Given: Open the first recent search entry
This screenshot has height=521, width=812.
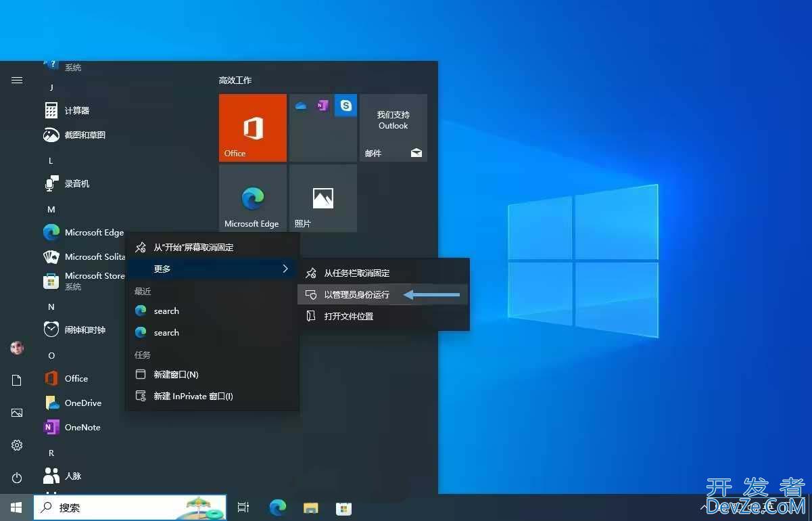Looking at the screenshot, I should tap(212, 311).
